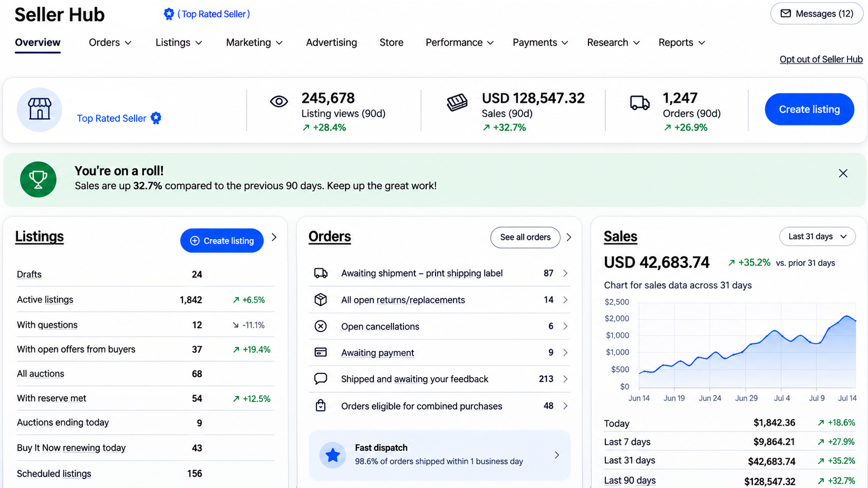868x488 pixels.
Task: Click the circled X icon for Open cancellations
Action: coord(321,326)
